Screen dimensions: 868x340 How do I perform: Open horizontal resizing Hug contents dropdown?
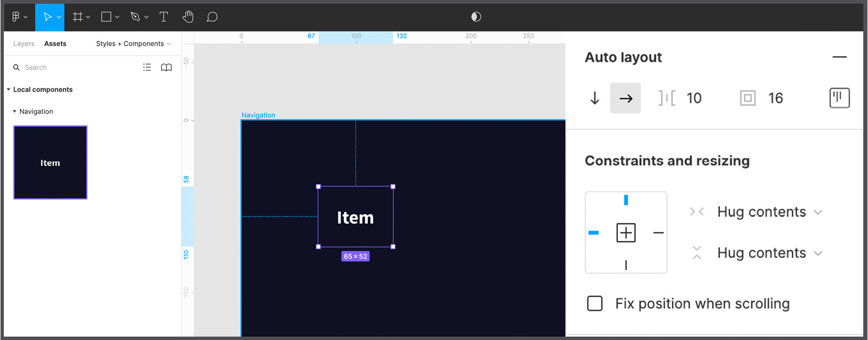pos(770,212)
